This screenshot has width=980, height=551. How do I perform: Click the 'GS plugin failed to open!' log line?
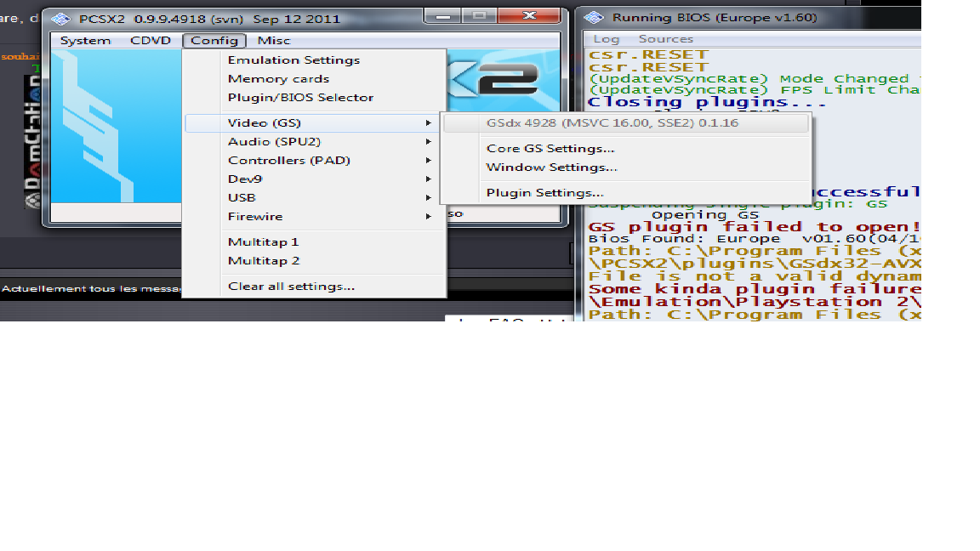(x=755, y=227)
